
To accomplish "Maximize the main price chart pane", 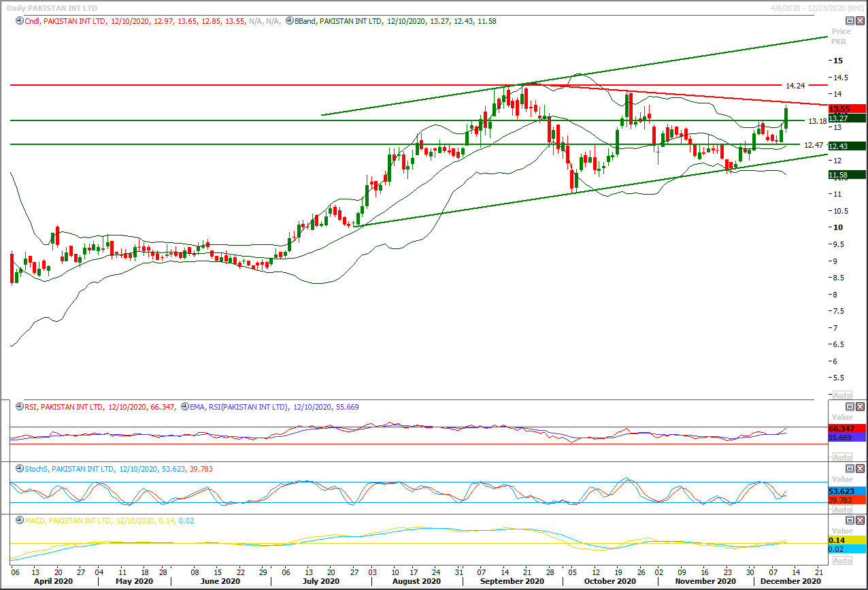I will 850,21.
